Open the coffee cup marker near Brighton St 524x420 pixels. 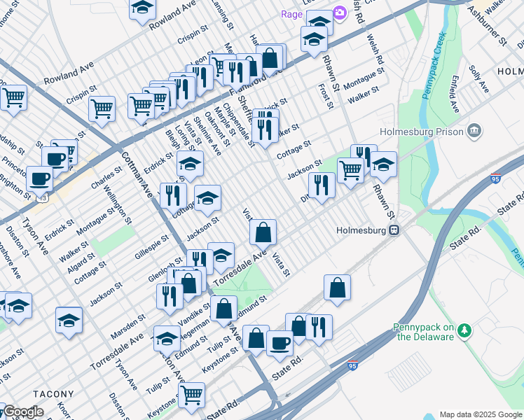(x=39, y=179)
